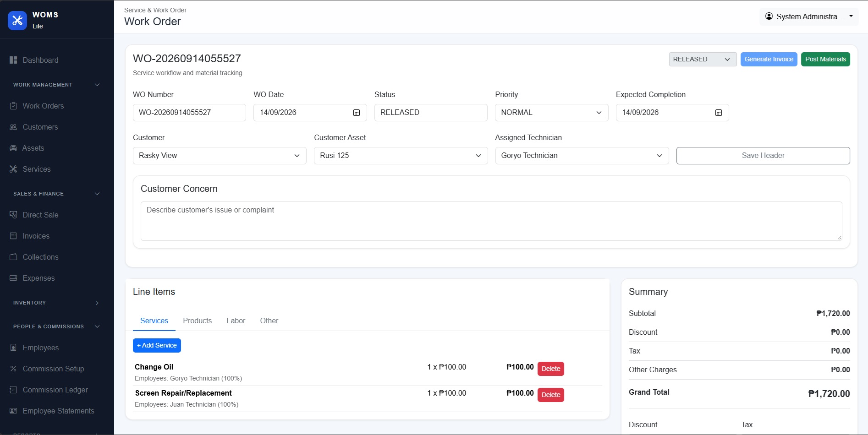868x435 pixels.
Task: Click the Change Oil service name
Action: pyautogui.click(x=154, y=367)
